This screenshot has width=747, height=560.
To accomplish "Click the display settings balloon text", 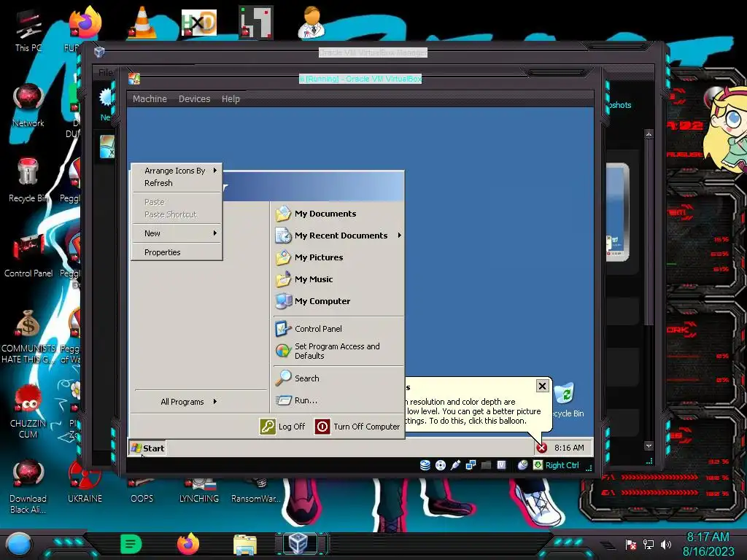I will click(473, 411).
